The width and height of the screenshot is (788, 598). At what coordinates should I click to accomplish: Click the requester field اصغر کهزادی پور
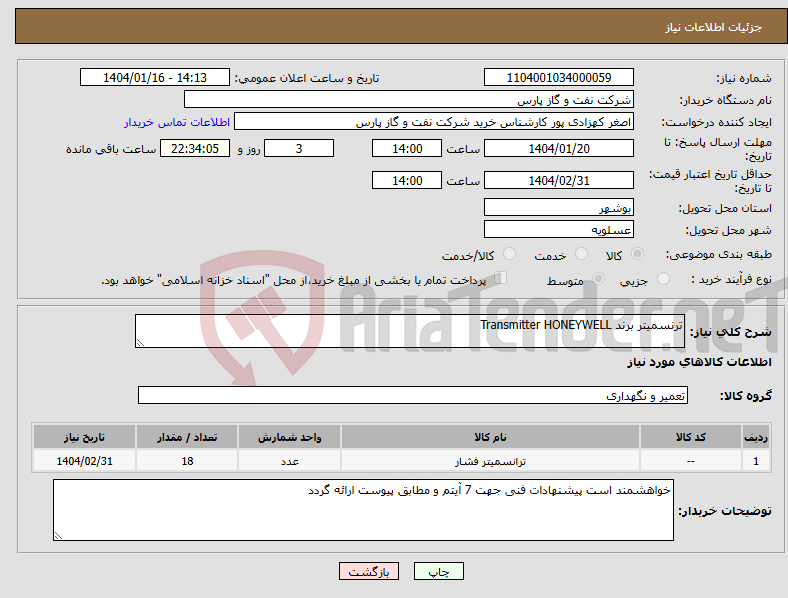click(434, 122)
